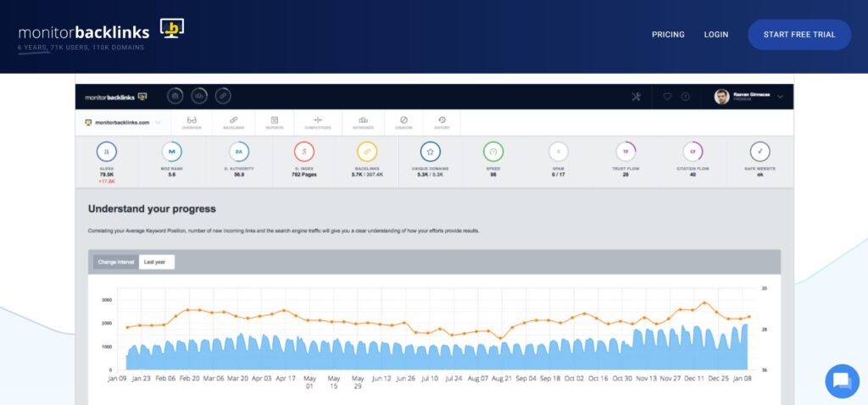868x405 pixels.
Task: Click the Jan 09 chart axis label
Action: pos(117,379)
